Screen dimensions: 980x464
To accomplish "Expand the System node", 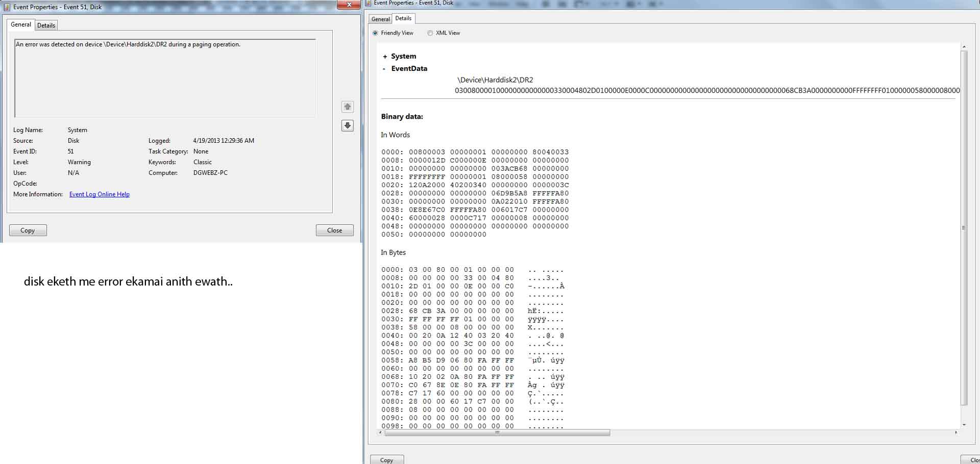I will coord(385,57).
